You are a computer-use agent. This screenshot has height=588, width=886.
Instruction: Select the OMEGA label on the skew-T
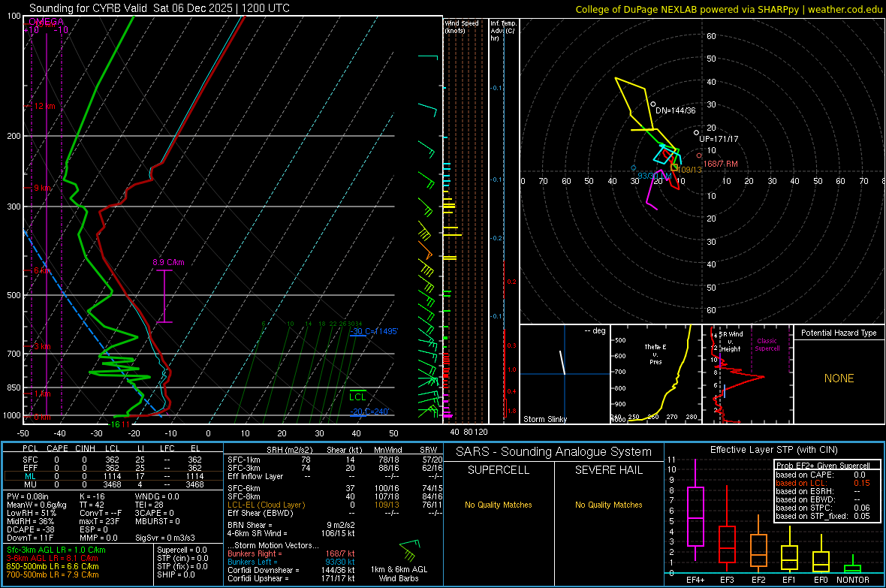pyautogui.click(x=46, y=22)
